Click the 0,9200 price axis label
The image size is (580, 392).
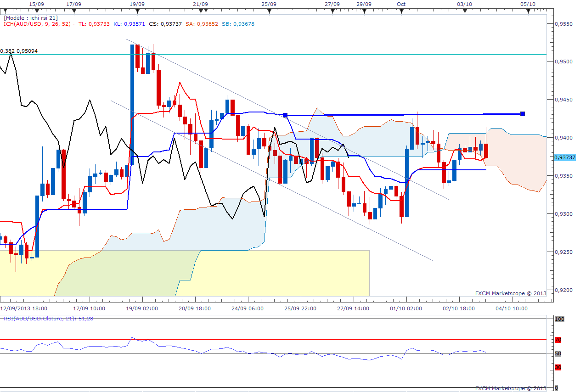pyautogui.click(x=563, y=290)
